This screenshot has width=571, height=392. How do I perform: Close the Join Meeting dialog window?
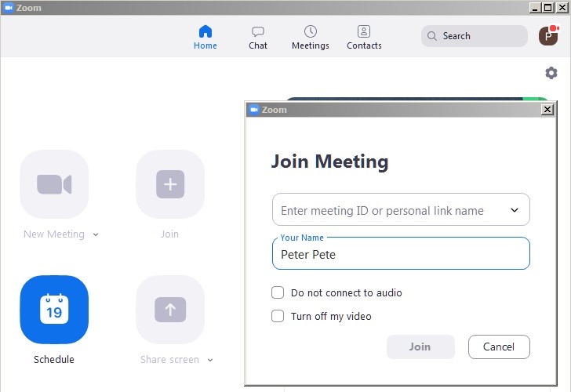(x=547, y=110)
